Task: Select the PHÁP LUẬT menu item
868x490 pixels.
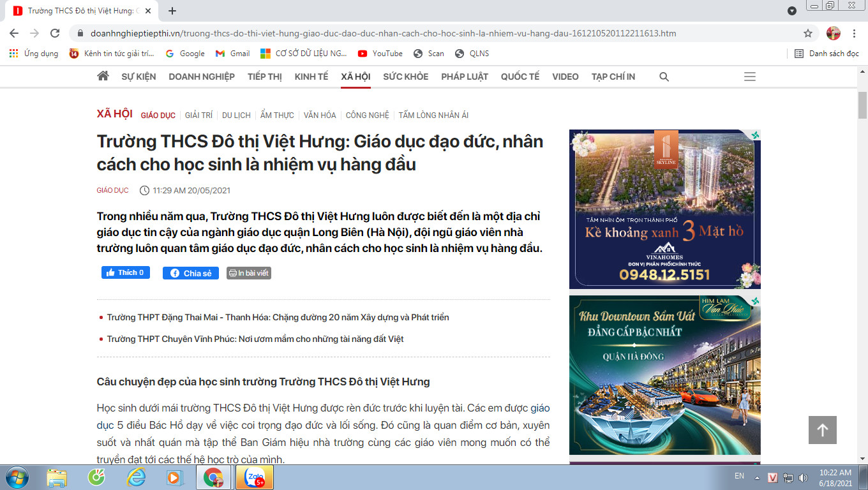Action: (x=464, y=77)
